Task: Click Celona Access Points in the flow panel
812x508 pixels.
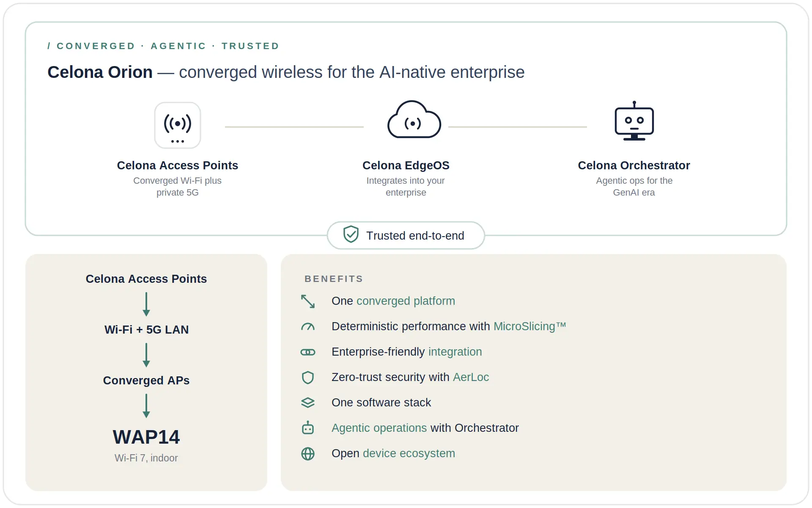Action: click(146, 279)
